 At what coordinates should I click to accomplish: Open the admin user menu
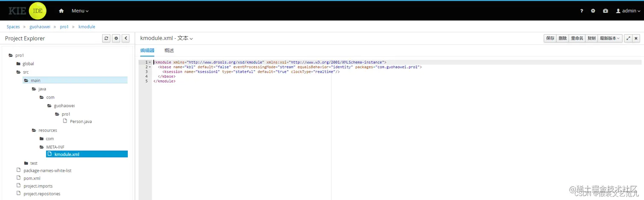(x=628, y=11)
